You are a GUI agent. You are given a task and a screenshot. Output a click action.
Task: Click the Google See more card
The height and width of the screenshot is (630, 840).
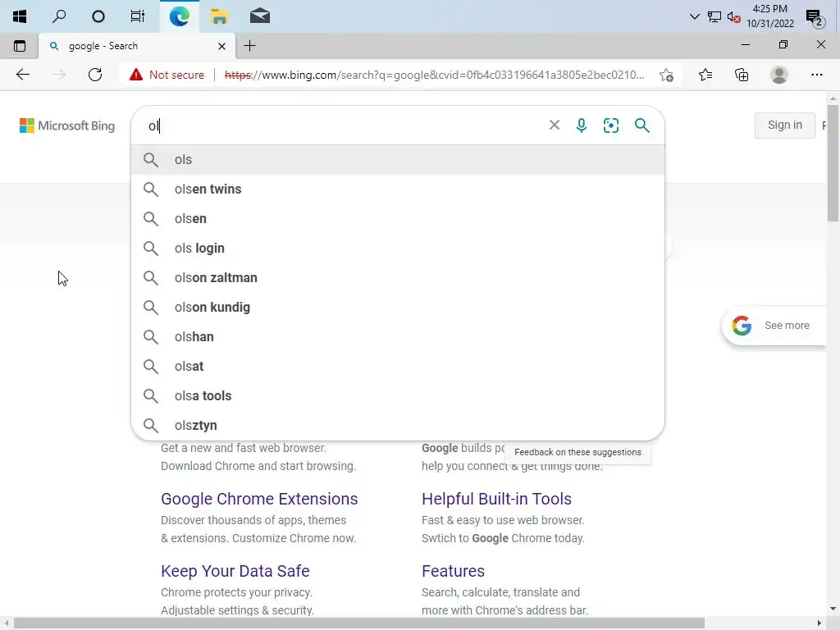click(774, 326)
